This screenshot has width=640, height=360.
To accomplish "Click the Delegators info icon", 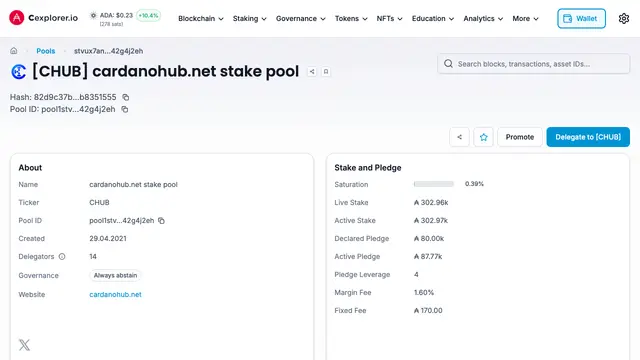I will pos(62,256).
